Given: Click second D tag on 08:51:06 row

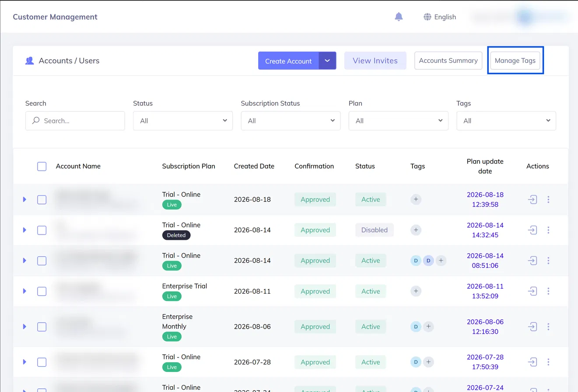Looking at the screenshot, I should (x=428, y=261).
